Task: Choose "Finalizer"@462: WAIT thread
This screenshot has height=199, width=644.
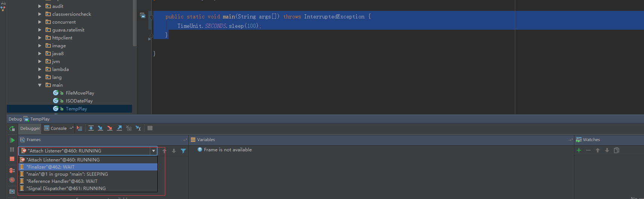Action: point(88,167)
